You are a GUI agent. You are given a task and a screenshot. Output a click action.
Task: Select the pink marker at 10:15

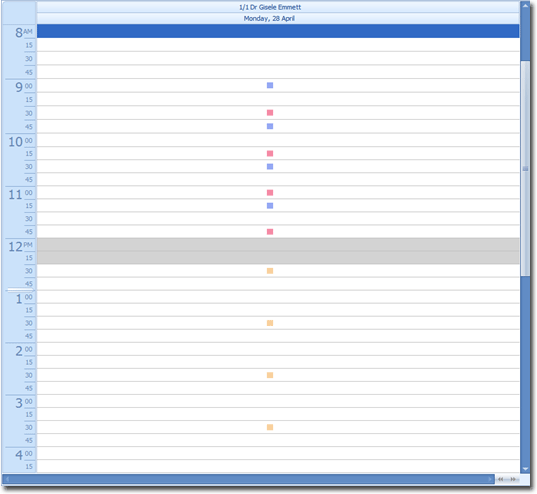tap(270, 153)
